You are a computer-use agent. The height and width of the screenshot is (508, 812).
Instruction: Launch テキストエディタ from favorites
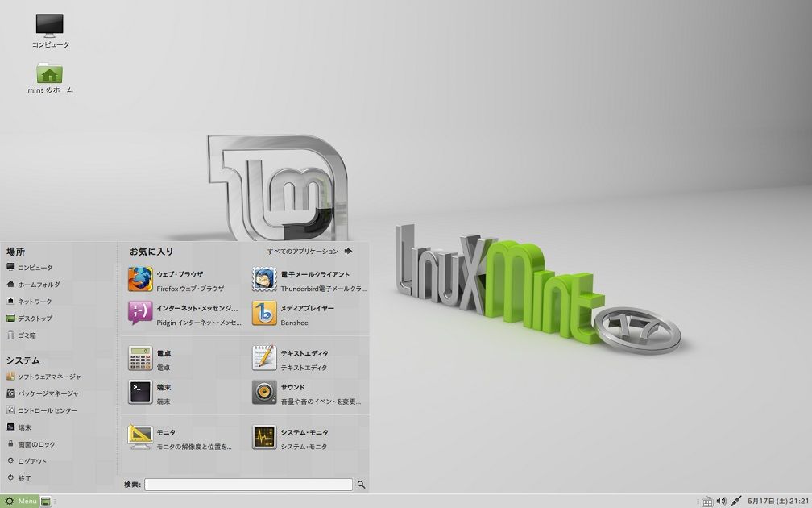click(309, 360)
